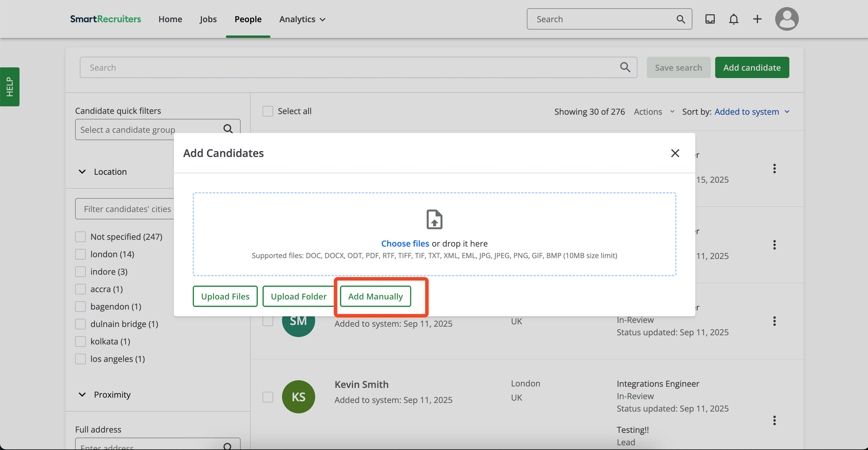The image size is (868, 450).
Task: Click the SmartRecruiters logo
Action: click(x=106, y=19)
